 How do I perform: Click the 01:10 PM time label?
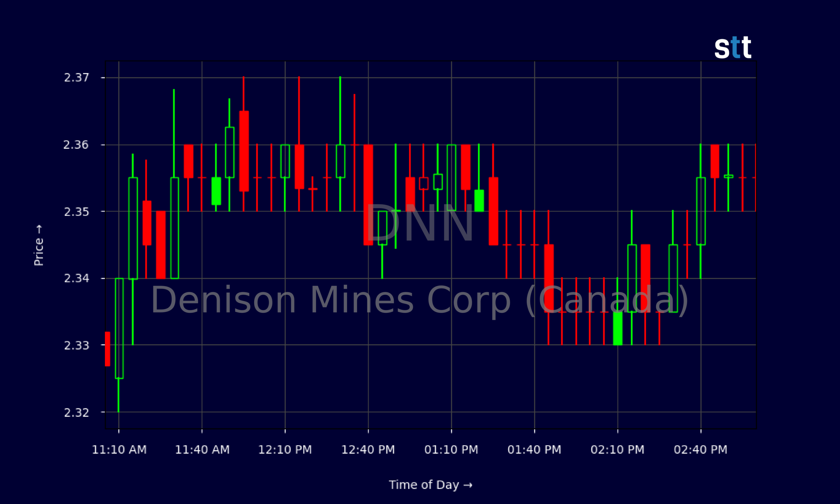point(451,450)
